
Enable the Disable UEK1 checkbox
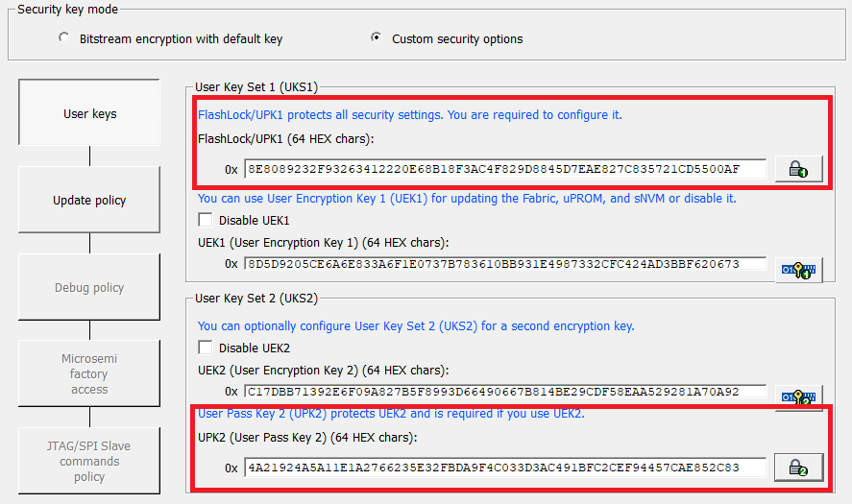(206, 220)
